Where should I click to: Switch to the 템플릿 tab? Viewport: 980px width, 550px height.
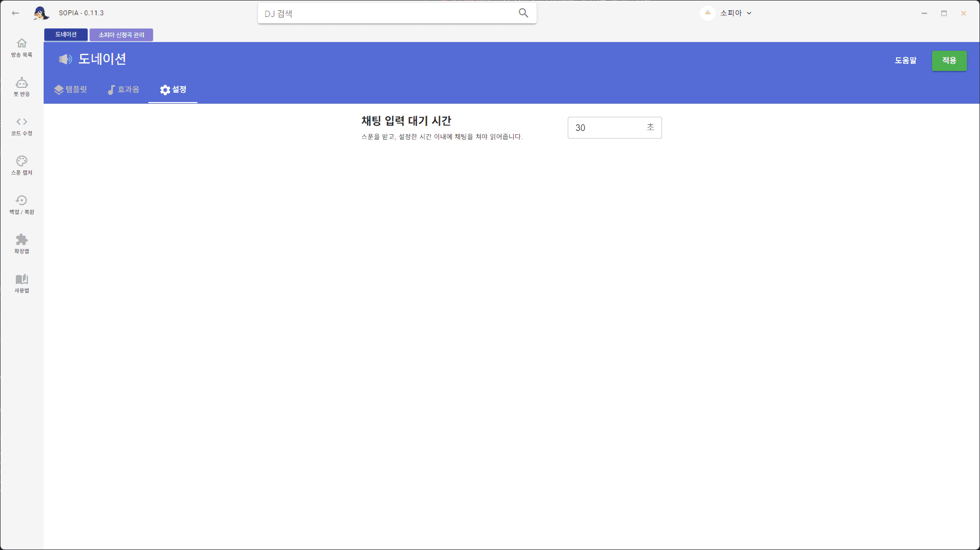point(71,89)
